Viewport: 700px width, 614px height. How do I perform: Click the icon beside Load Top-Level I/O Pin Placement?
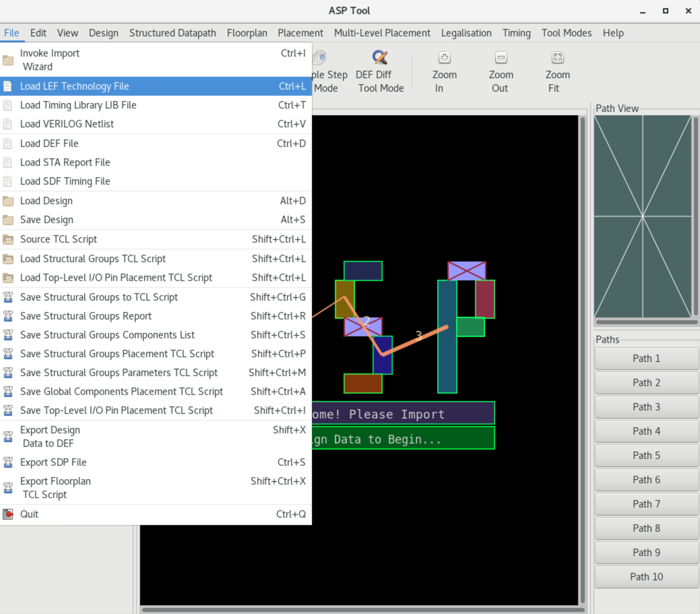(x=8, y=278)
